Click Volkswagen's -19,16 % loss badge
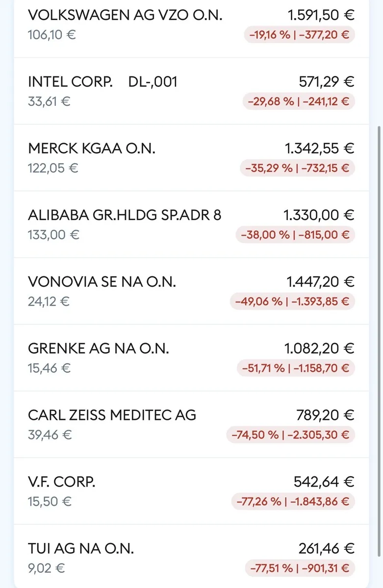The height and width of the screenshot is (588, 383). 299,35
